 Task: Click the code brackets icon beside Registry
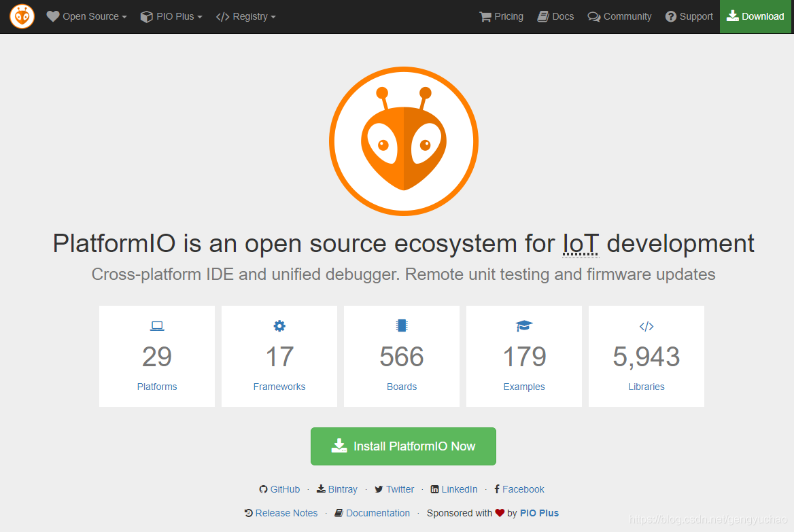pyautogui.click(x=222, y=17)
